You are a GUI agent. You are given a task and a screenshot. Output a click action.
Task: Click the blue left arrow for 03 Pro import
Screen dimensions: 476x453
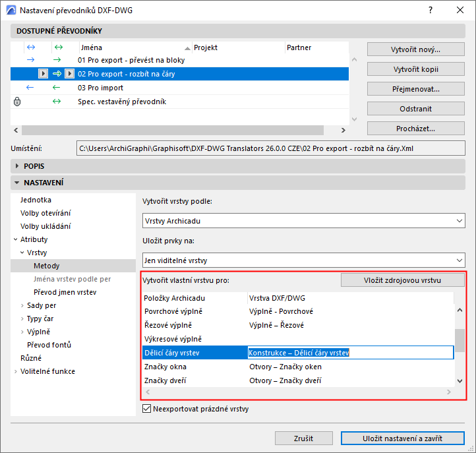click(30, 88)
